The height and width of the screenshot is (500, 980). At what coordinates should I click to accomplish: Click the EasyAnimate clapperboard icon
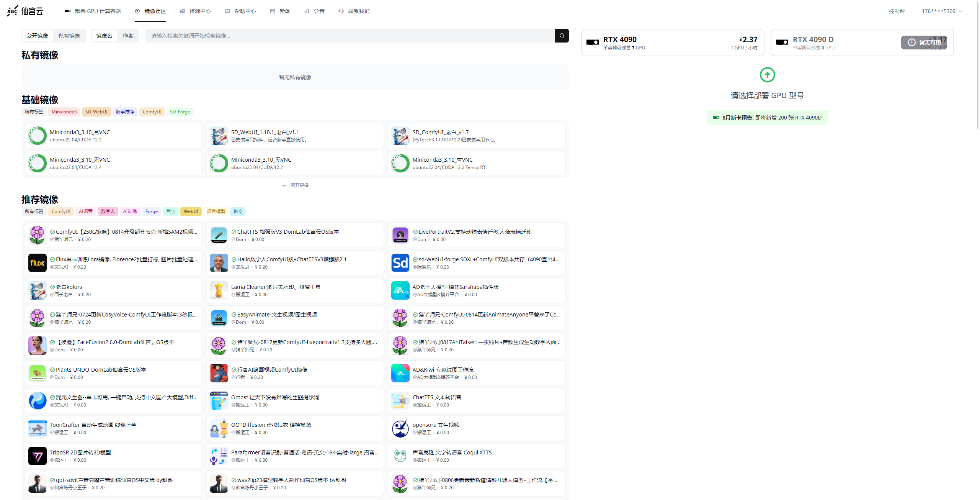tap(219, 318)
